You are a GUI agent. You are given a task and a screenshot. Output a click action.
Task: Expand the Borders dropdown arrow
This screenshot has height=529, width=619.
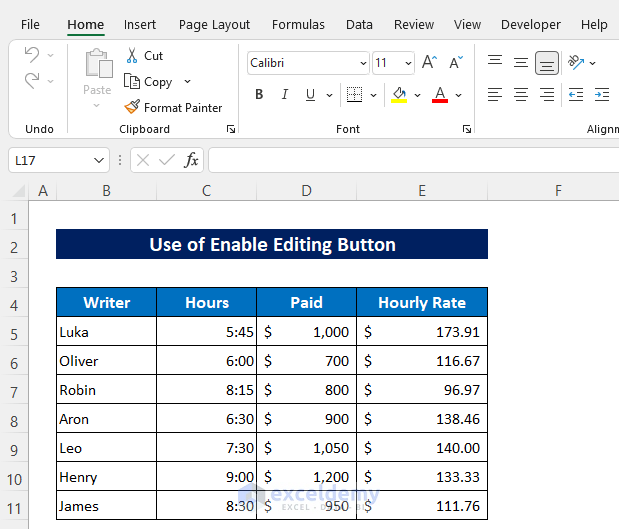click(x=373, y=95)
